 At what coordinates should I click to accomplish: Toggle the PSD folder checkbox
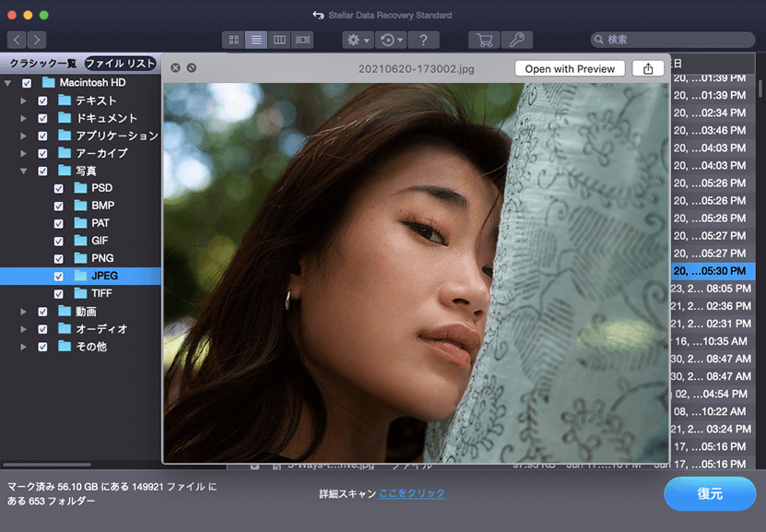59,188
